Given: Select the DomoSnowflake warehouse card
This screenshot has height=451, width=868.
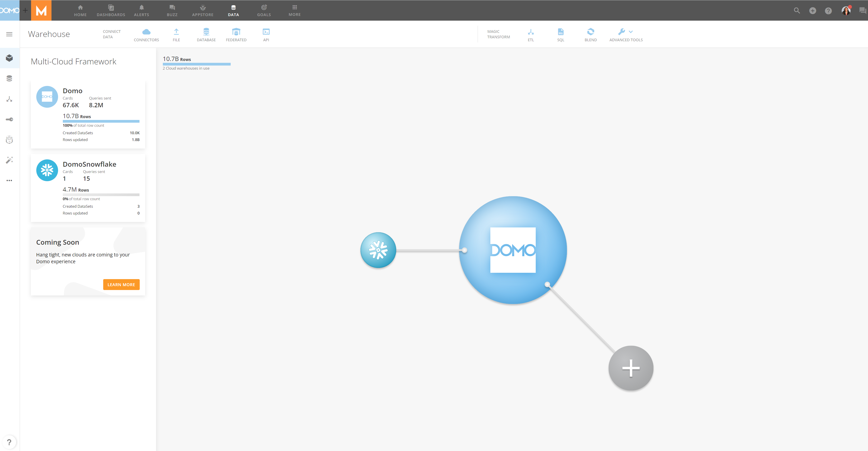Looking at the screenshot, I should (88, 188).
